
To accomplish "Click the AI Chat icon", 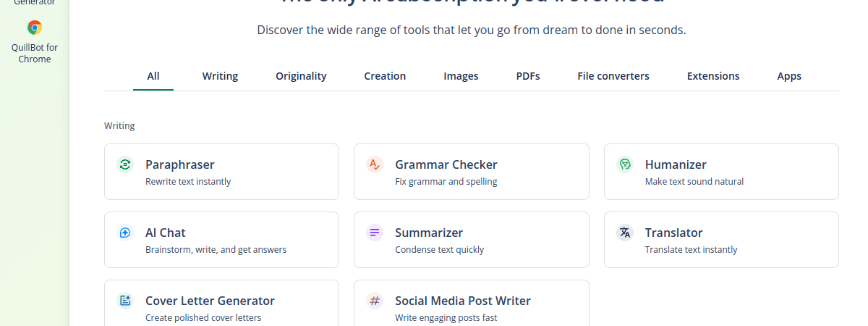I will (125, 233).
